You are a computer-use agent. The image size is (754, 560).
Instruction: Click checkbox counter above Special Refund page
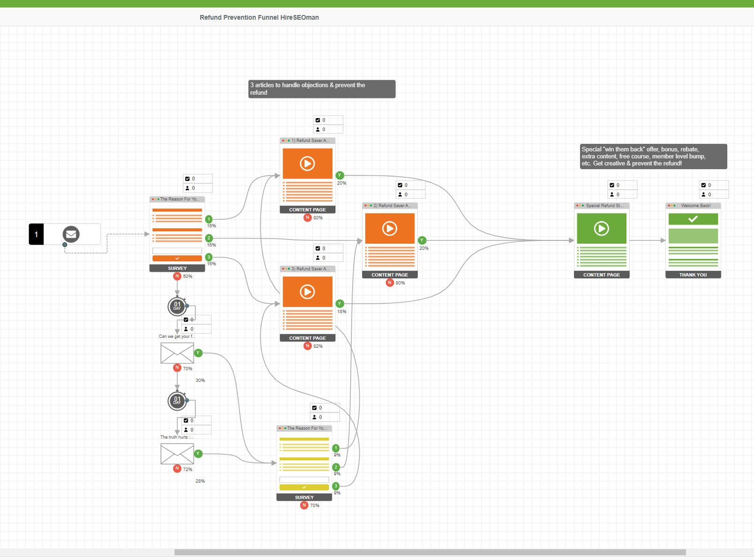point(612,186)
